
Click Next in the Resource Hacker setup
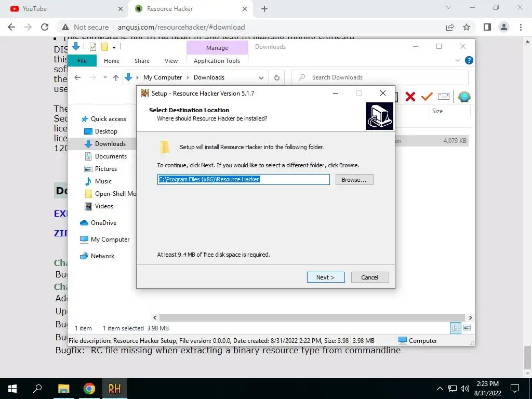point(326,277)
